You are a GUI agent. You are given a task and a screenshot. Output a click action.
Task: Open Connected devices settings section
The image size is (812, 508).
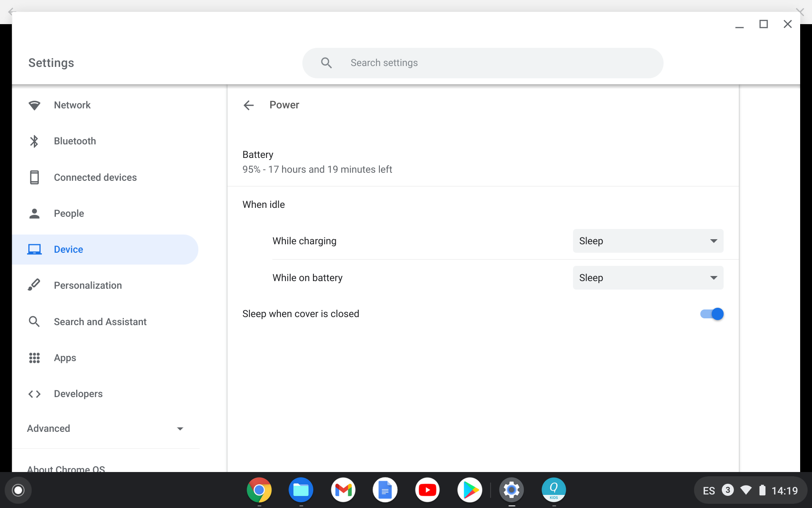coord(106,177)
